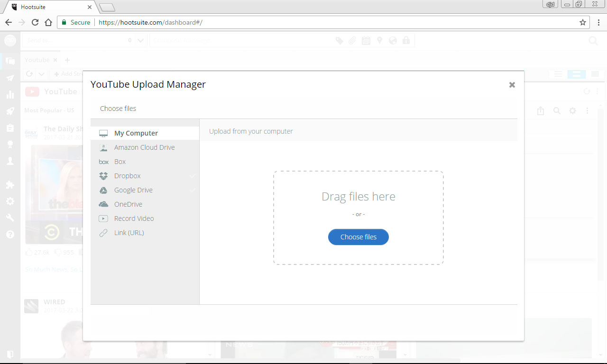
Task: Open Publisher paper plane sidebar icon
Action: point(10,78)
